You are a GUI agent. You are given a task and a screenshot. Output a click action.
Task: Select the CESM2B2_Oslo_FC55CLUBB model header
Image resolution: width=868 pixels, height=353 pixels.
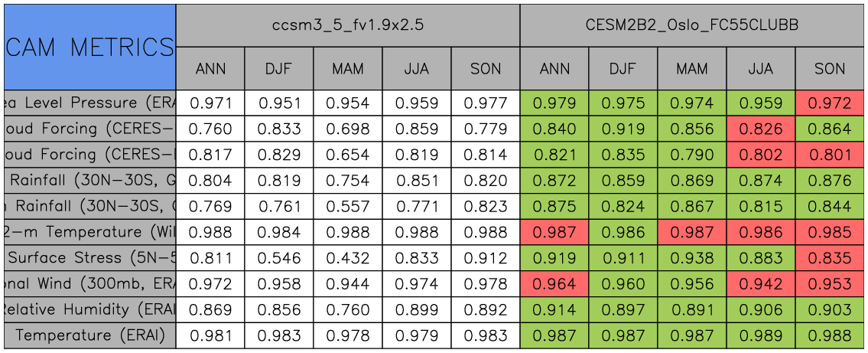692,25
